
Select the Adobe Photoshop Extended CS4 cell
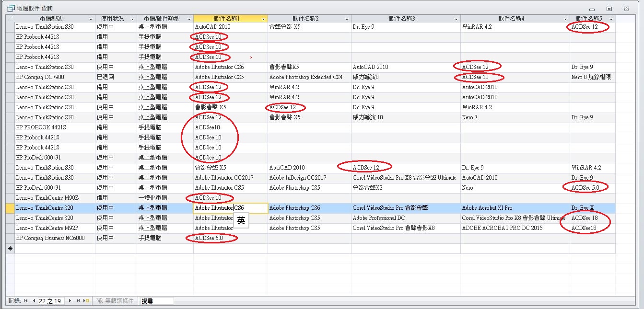point(310,77)
